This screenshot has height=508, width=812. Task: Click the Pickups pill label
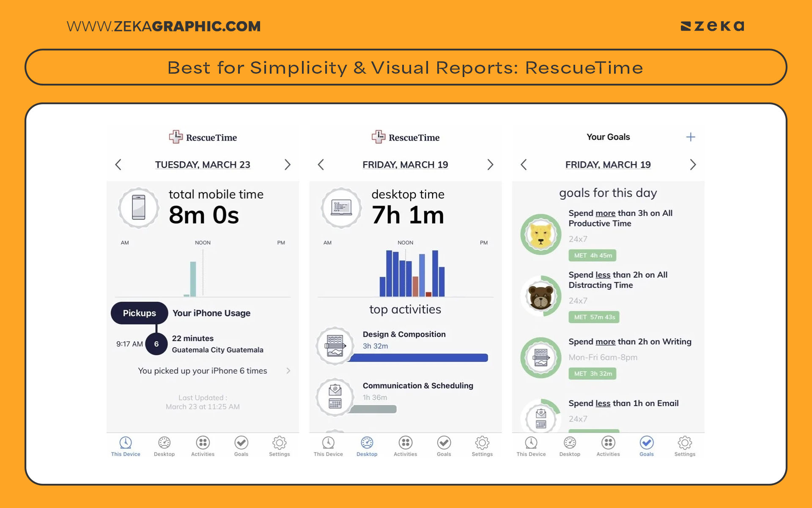[x=139, y=313]
